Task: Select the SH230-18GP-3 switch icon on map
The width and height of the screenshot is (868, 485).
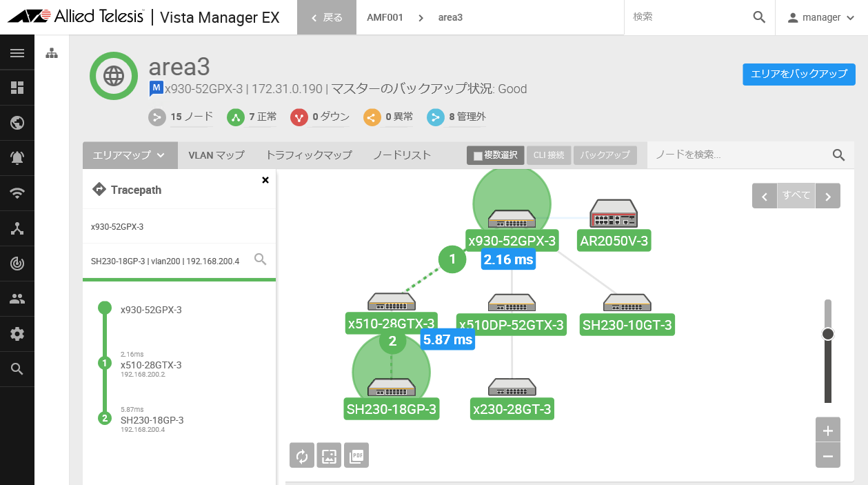Action: (392, 387)
